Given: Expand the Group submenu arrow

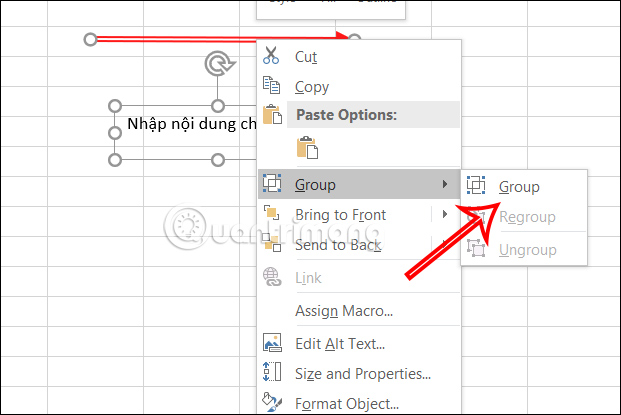Looking at the screenshot, I should (445, 184).
